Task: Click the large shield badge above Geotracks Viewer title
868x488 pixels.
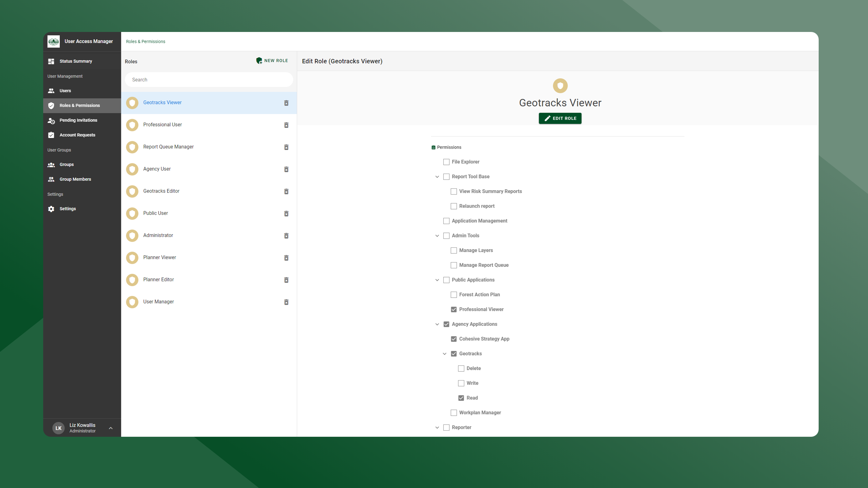Action: (x=560, y=86)
